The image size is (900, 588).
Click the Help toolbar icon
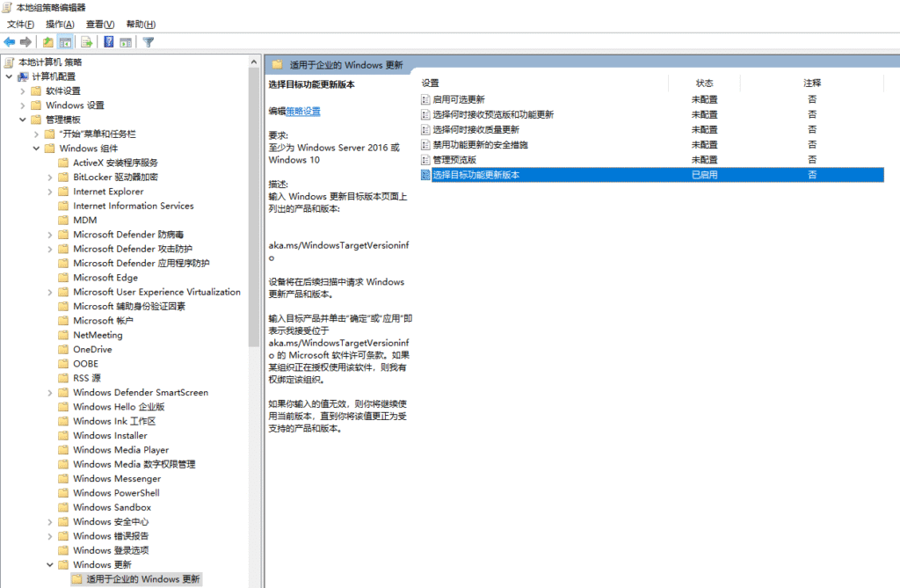coord(107,40)
